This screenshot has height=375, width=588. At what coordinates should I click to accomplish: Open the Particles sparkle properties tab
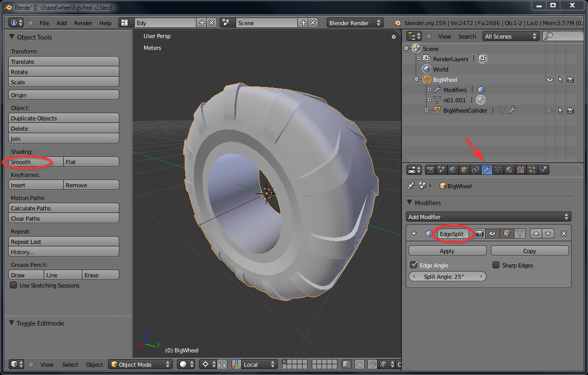tap(532, 170)
